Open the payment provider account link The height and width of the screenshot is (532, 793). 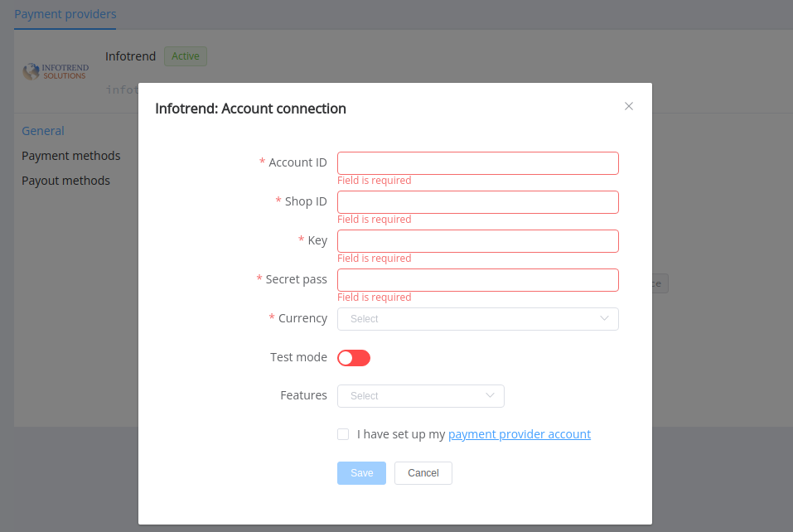520,434
